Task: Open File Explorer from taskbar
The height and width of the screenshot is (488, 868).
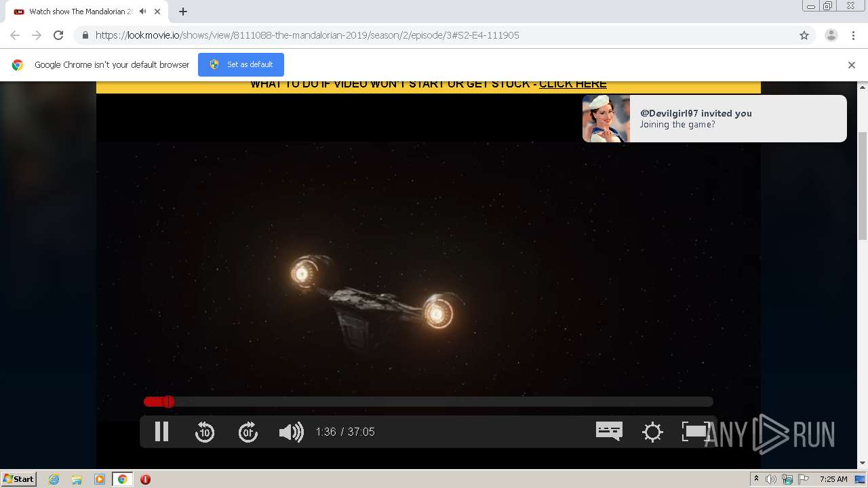Action: pos(77,479)
